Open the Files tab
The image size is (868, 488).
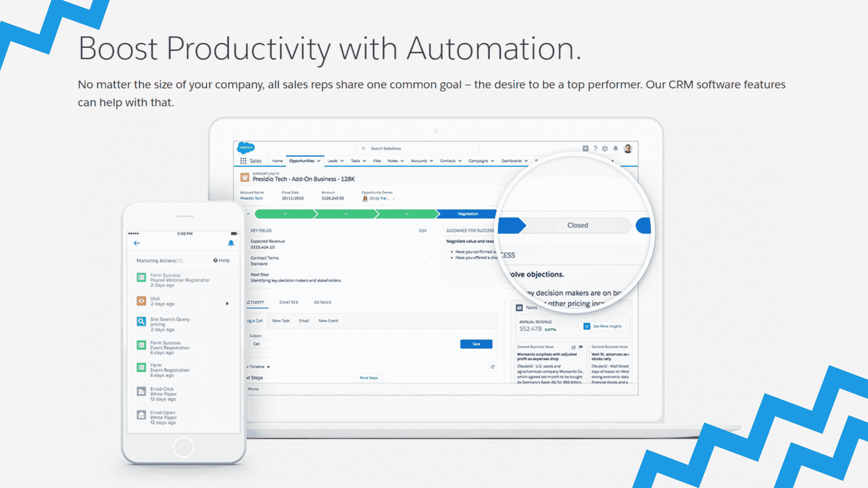pyautogui.click(x=377, y=161)
